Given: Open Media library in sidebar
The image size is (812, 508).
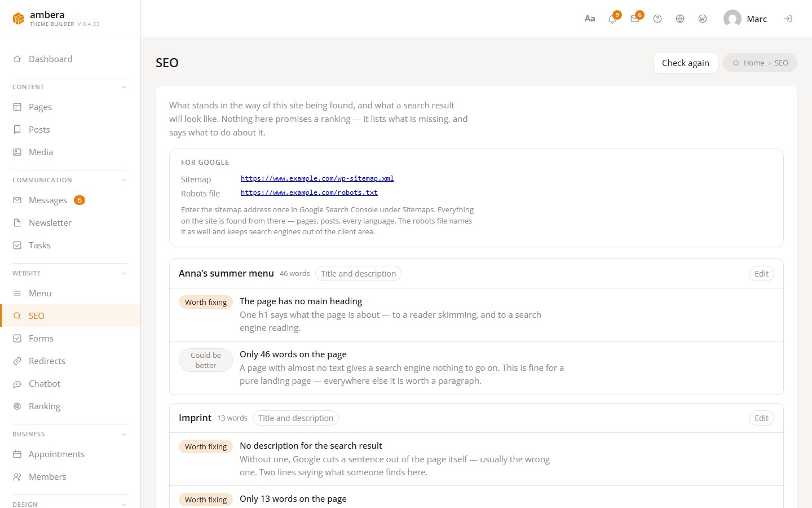Looking at the screenshot, I should click(70, 152).
